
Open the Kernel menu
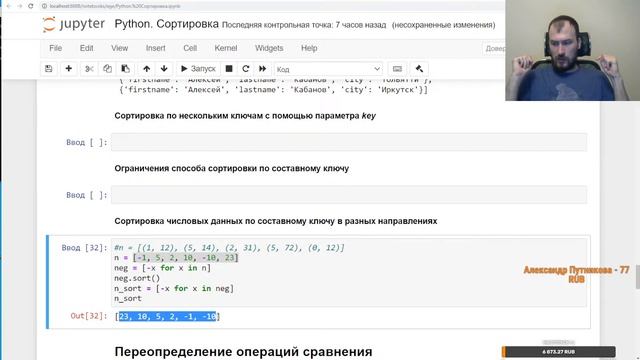(x=226, y=48)
